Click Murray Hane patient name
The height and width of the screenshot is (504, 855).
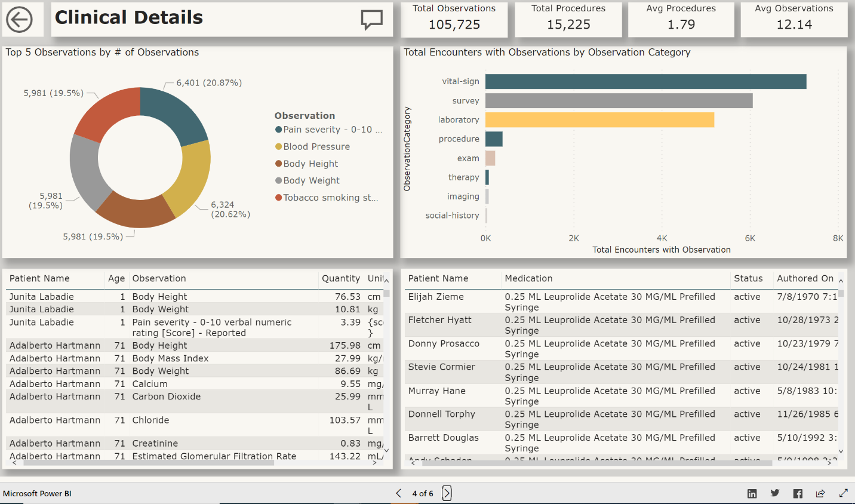tap(436, 391)
